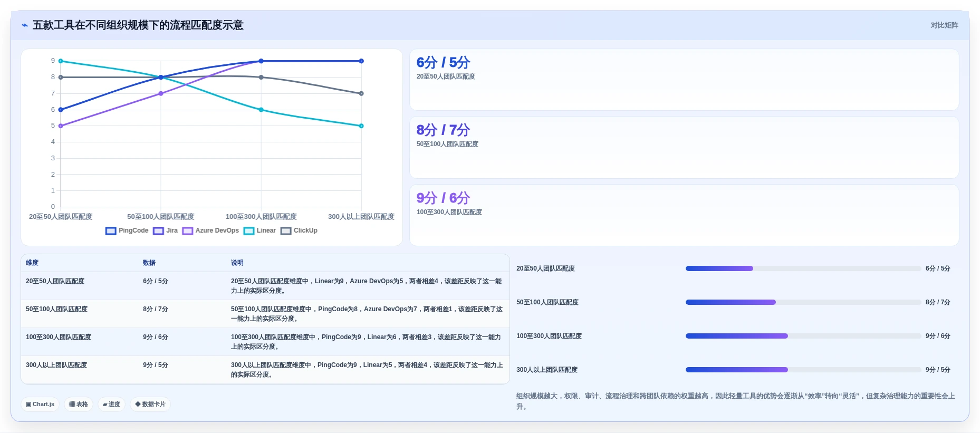Image resolution: width=980 pixels, height=433 pixels.
Task: Click Linear data point at 20至50人
Action: [61, 61]
